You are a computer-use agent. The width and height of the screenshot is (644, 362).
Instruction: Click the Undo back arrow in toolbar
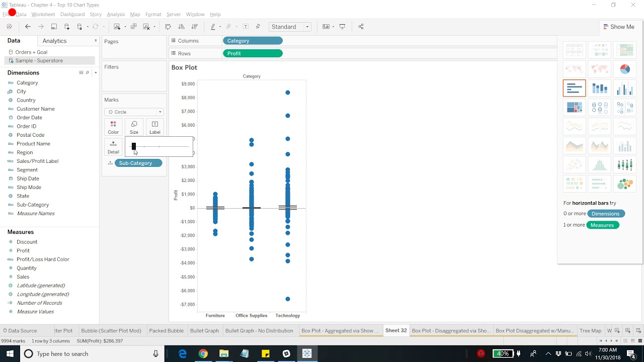pos(28,27)
